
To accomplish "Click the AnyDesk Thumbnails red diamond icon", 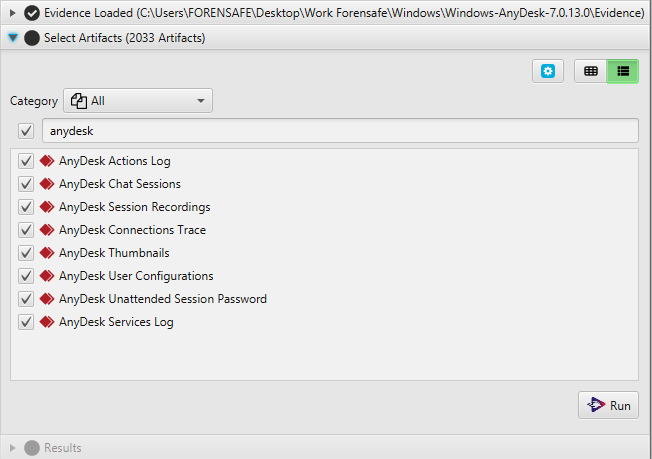I will click(47, 253).
